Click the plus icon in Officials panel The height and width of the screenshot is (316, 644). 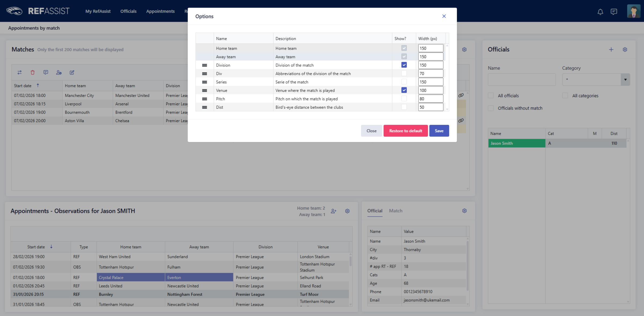click(611, 49)
